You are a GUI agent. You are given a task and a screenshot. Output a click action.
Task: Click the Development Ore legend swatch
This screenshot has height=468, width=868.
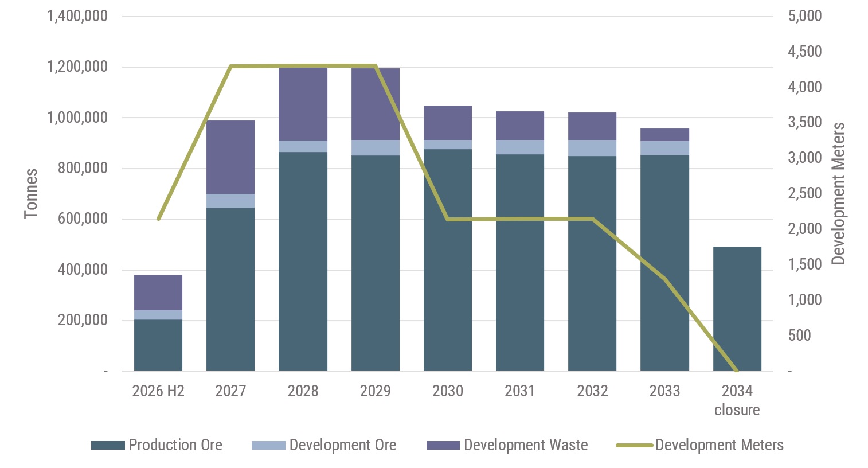tap(268, 446)
